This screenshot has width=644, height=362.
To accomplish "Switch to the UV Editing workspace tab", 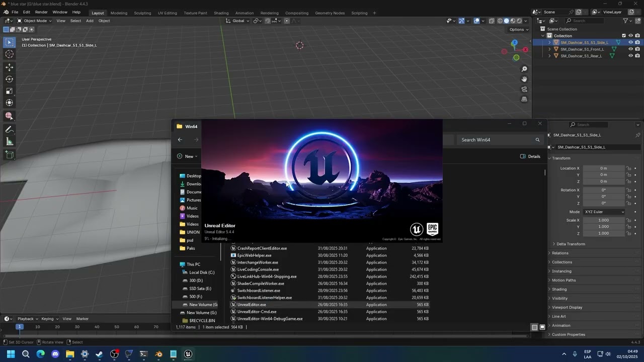I will click(168, 13).
